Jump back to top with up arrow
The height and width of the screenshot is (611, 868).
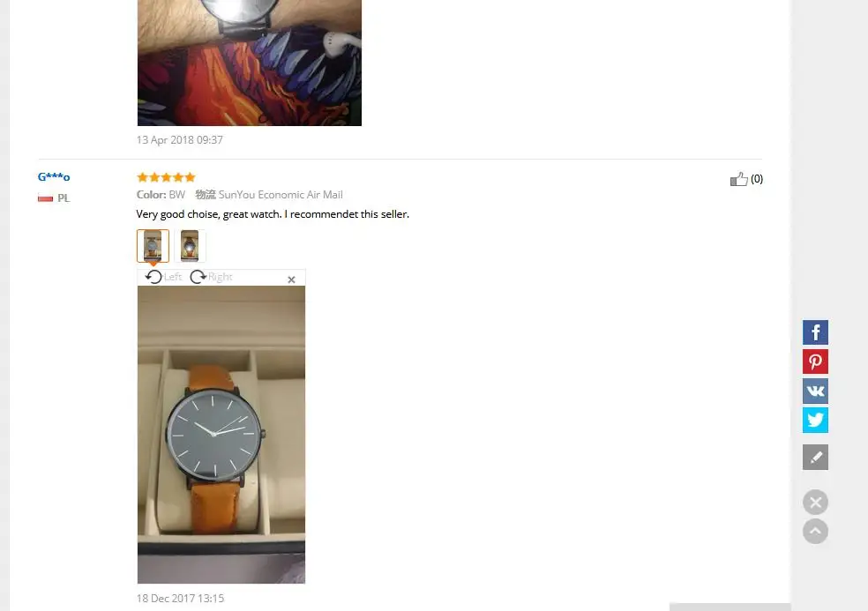coord(815,532)
